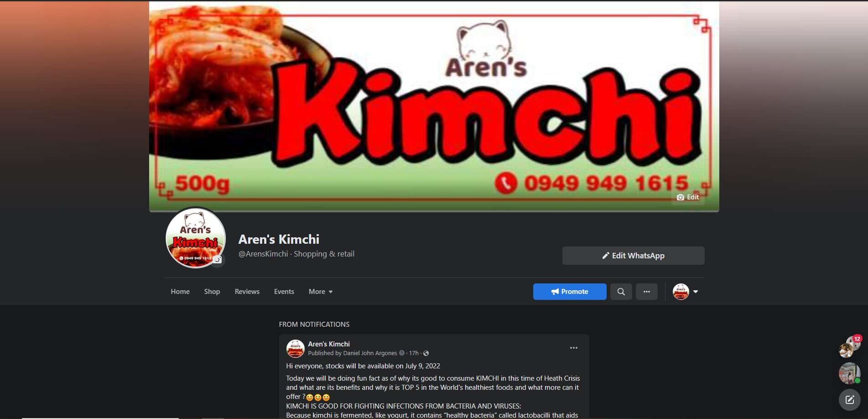868x419 pixels.
Task: Expand the page identity switcher arrow
Action: 696,292
